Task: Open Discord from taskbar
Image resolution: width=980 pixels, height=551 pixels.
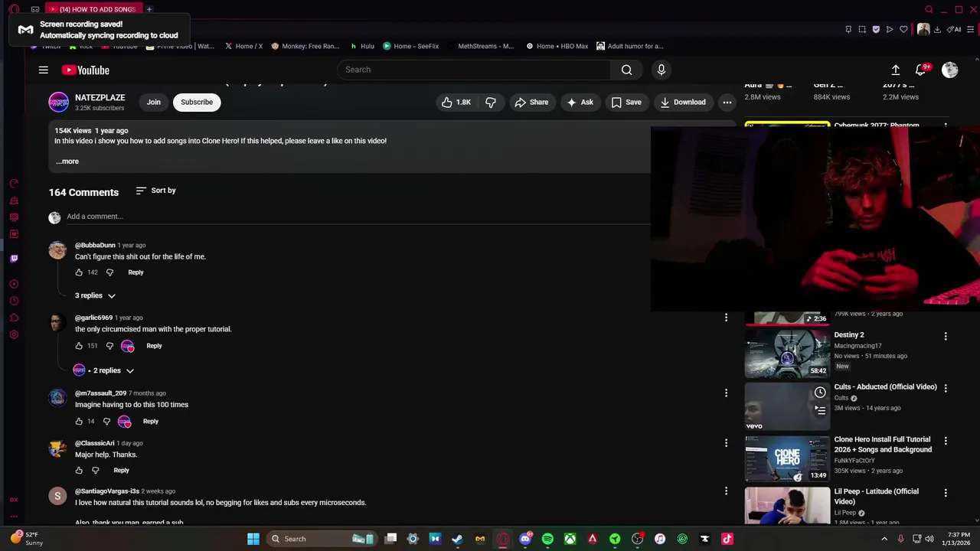Action: tap(525, 539)
